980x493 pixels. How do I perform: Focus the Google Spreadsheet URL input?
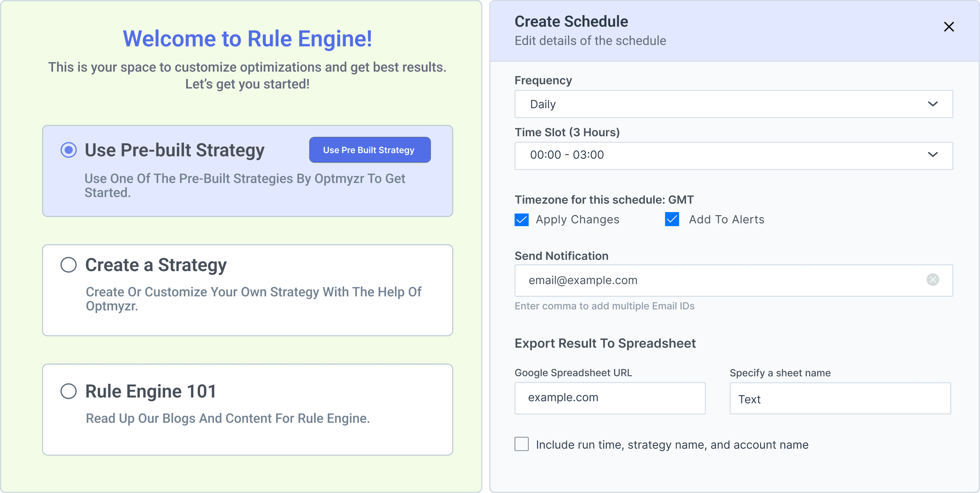[610, 398]
